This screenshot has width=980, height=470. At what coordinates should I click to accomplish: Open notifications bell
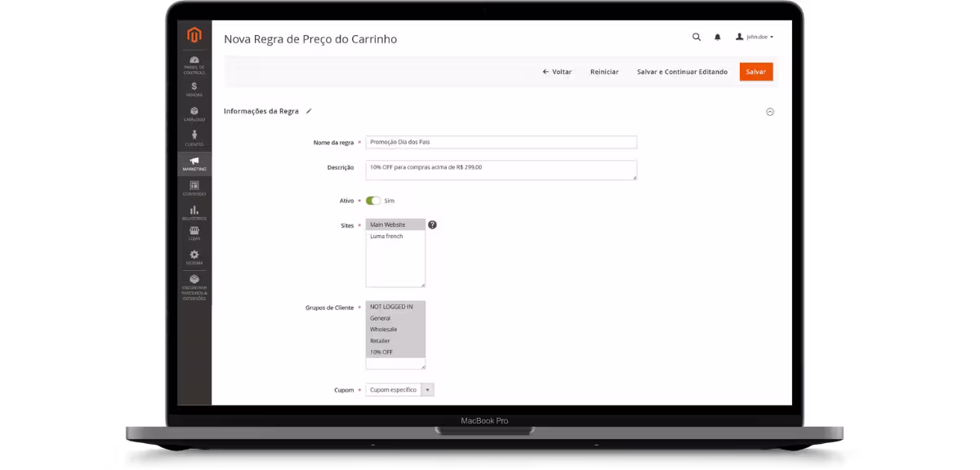click(x=718, y=37)
